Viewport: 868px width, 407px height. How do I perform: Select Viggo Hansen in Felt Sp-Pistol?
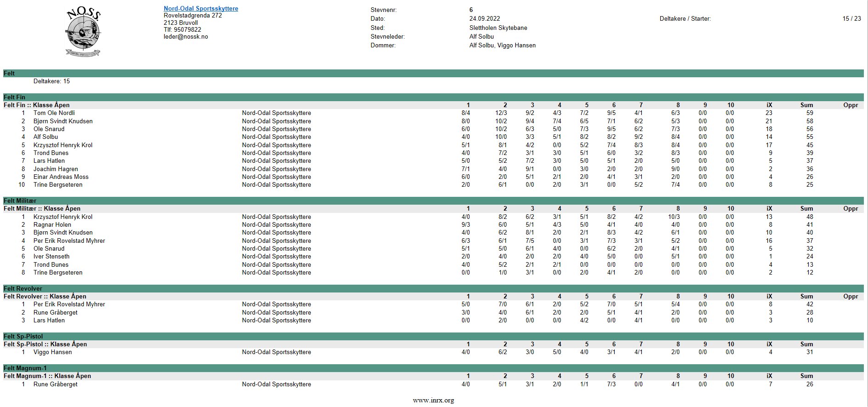[x=53, y=352]
